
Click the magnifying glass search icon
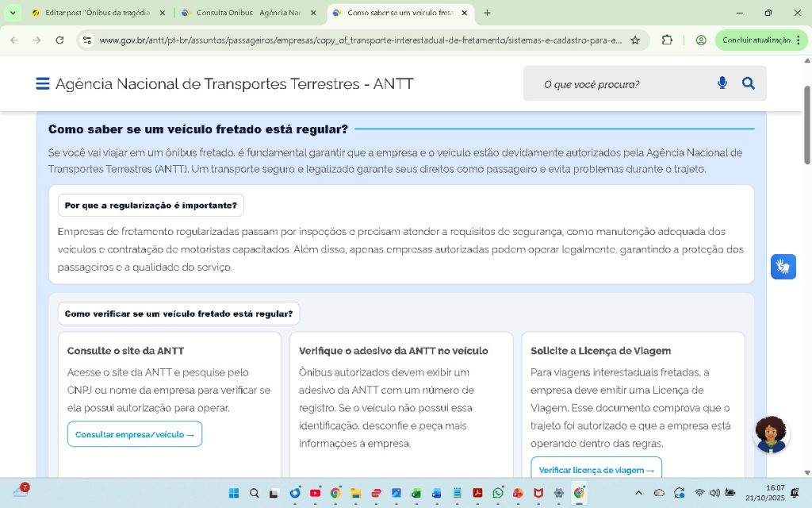(748, 83)
